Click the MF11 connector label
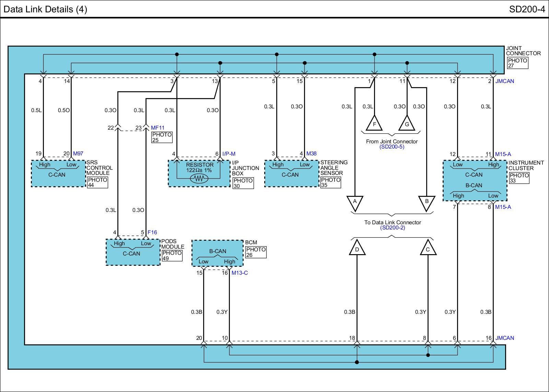549x392 pixels. coord(157,128)
